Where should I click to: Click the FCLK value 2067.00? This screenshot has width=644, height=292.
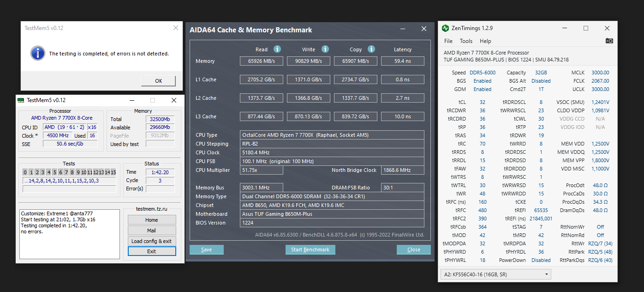click(600, 81)
